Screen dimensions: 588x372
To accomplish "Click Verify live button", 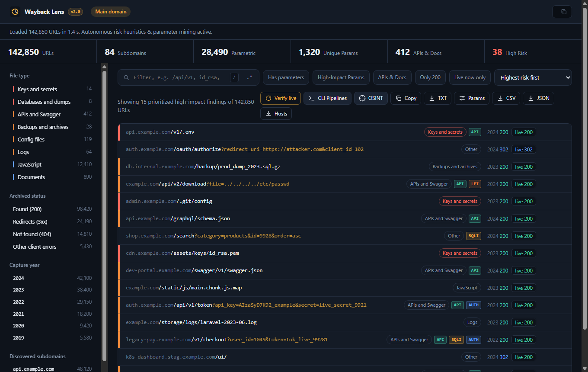I will 280,98.
